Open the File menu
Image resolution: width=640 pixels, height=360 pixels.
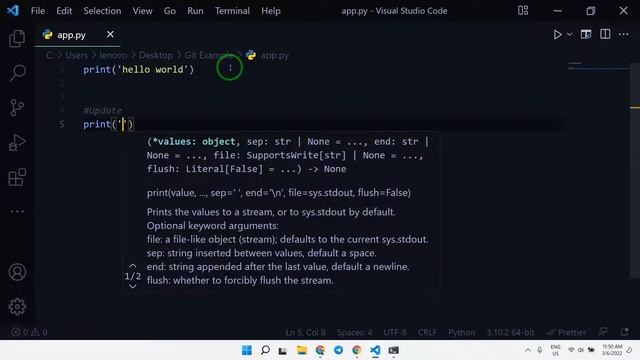click(x=38, y=11)
